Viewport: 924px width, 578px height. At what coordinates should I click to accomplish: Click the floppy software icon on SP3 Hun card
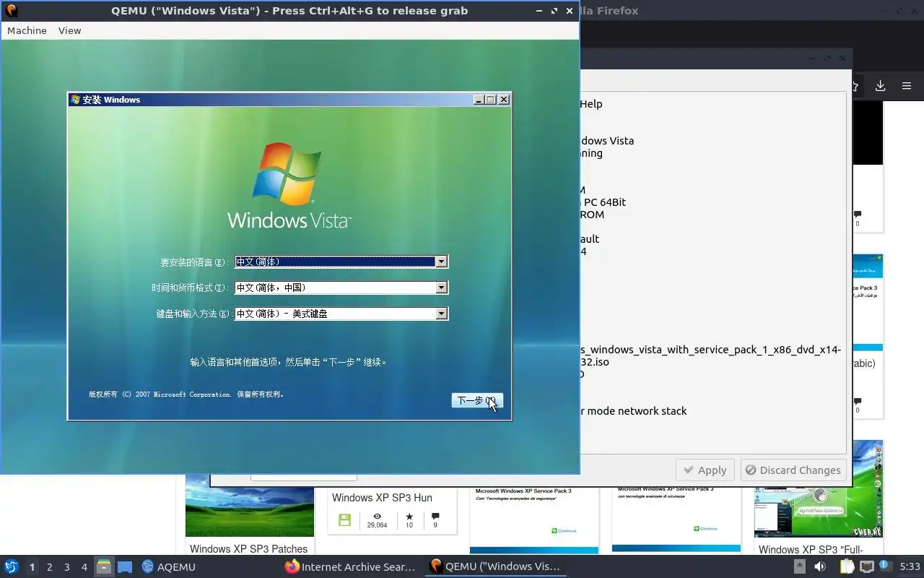click(x=344, y=520)
